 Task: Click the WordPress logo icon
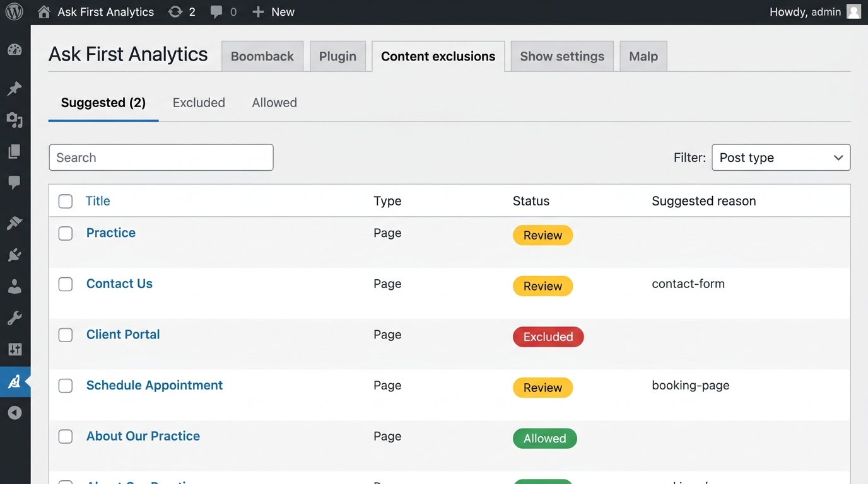[x=14, y=12]
